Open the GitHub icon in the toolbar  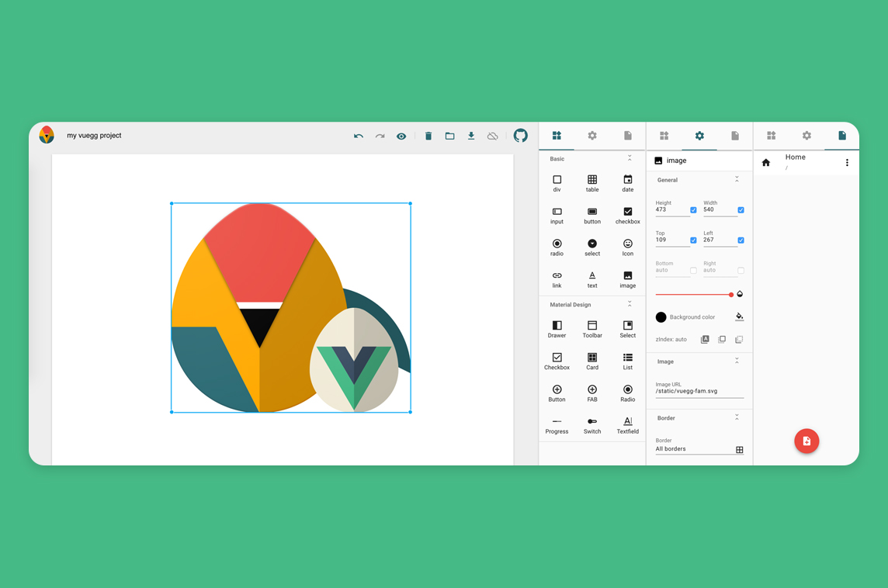click(x=520, y=135)
